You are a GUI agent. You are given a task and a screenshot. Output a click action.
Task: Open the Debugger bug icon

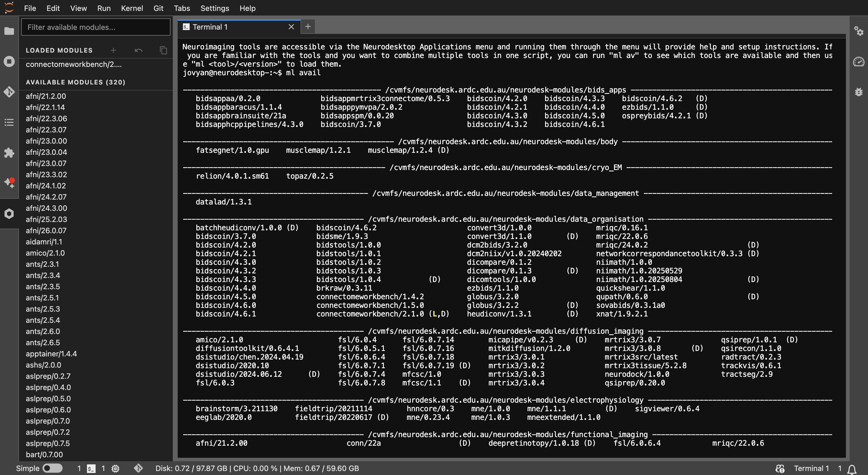point(859,92)
